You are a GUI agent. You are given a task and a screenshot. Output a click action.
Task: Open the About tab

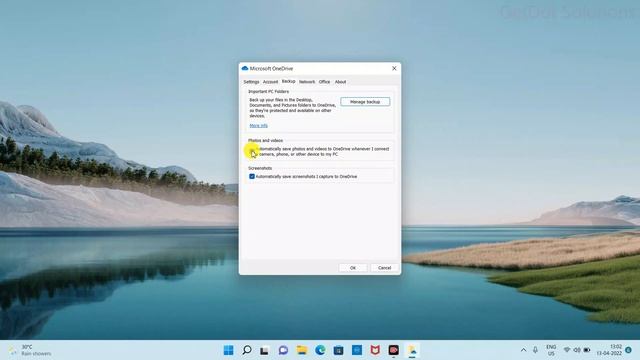tap(340, 82)
